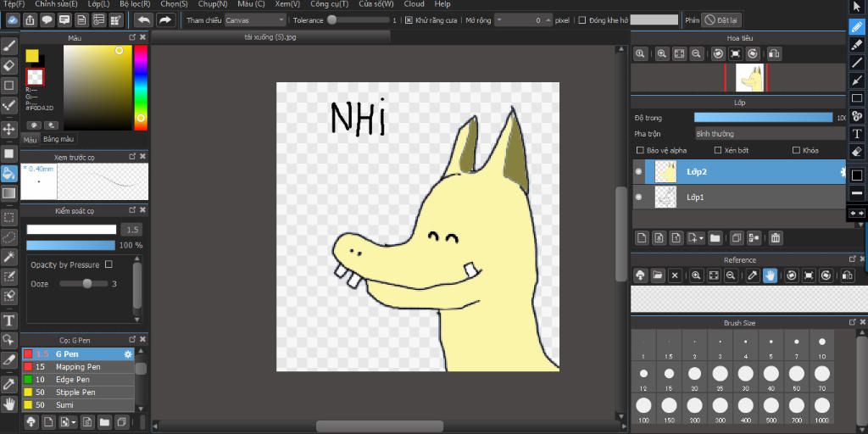The image size is (868, 434).
Task: Toggle Opacity by Pressure checkbox
Action: 108,264
